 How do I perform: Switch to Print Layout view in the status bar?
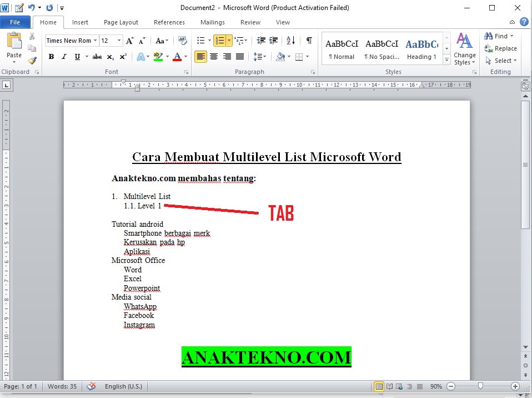click(x=379, y=386)
